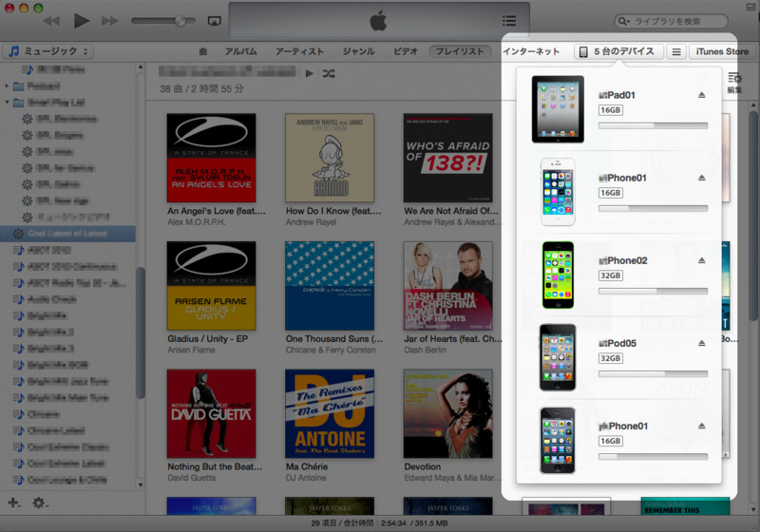Click the status bar total duration text
Viewport: 760px width, 532px height.
379,523
